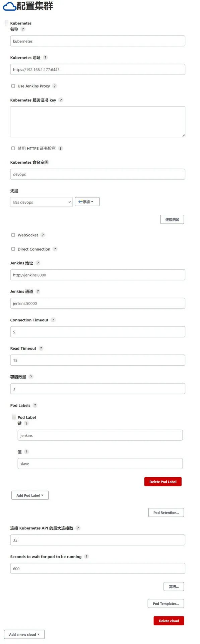Click help icon for Connection Timeout
The width and height of the screenshot is (200, 644).
tap(53, 320)
